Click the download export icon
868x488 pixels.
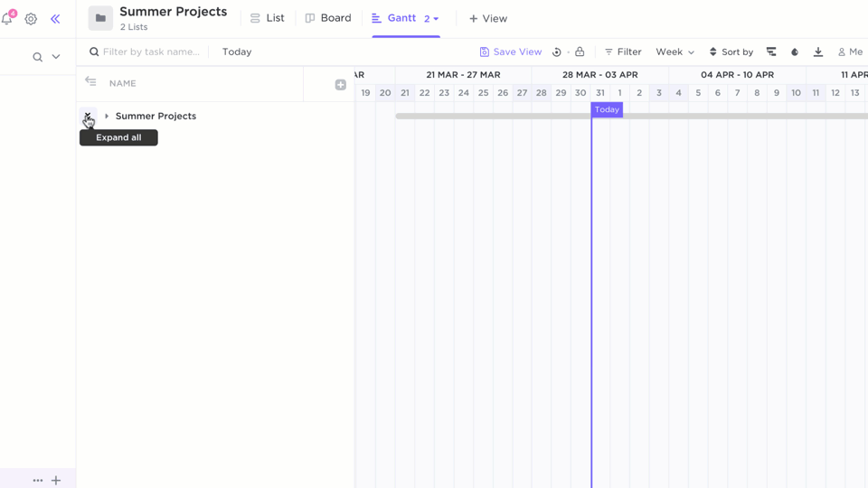coord(818,52)
